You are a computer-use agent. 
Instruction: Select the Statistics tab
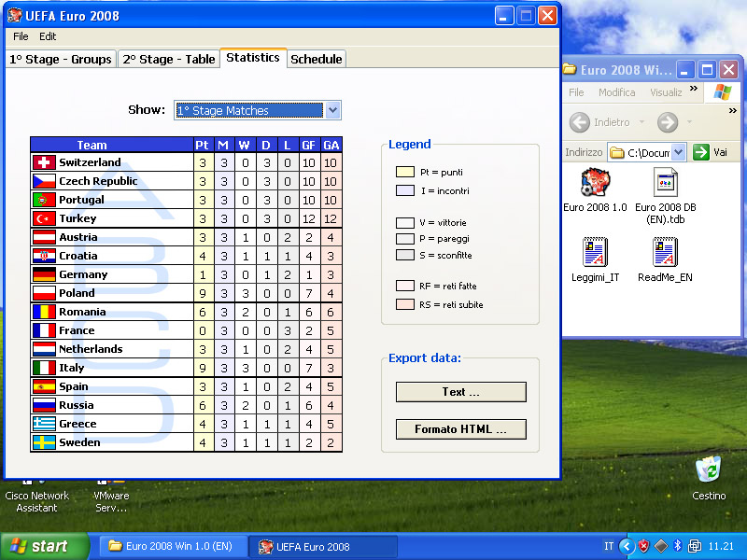253,58
